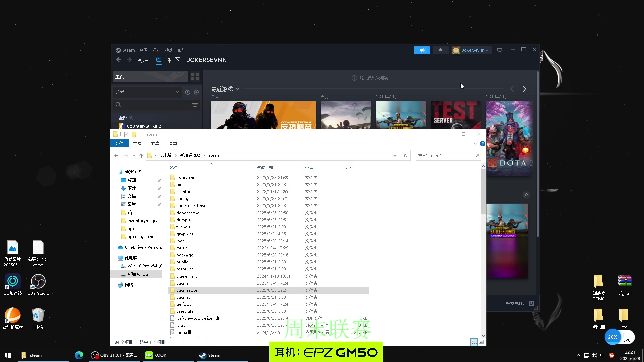Open friends and chat icon in Steam
The width and height of the screenshot is (644, 362).
click(531, 303)
